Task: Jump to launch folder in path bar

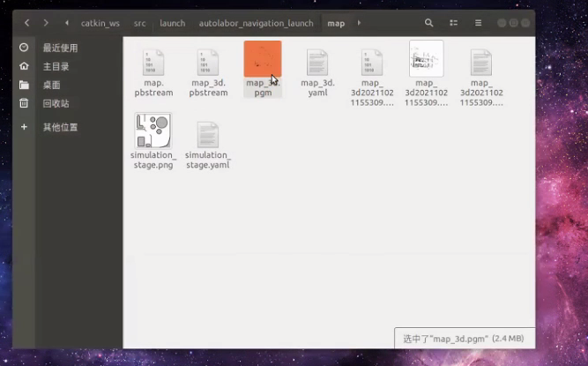Action: click(x=173, y=23)
